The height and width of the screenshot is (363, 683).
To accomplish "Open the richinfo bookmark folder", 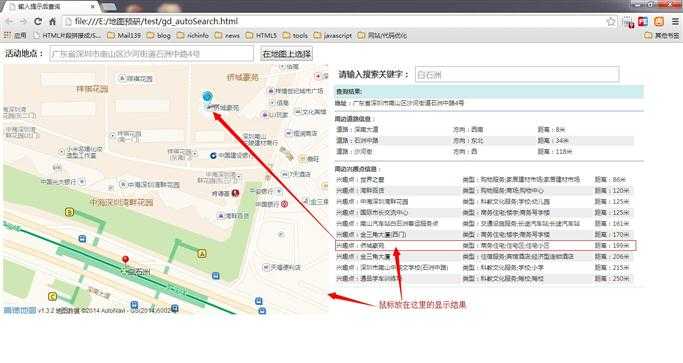I will tap(193, 35).
